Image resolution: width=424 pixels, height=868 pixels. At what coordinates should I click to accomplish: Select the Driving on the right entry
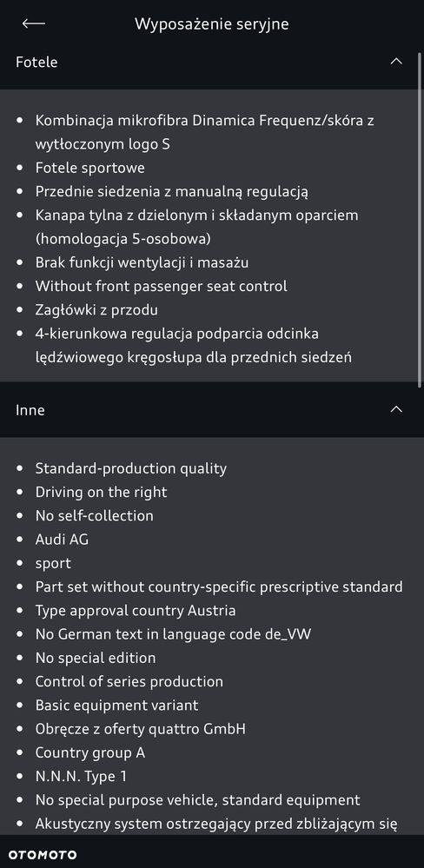[x=101, y=492]
